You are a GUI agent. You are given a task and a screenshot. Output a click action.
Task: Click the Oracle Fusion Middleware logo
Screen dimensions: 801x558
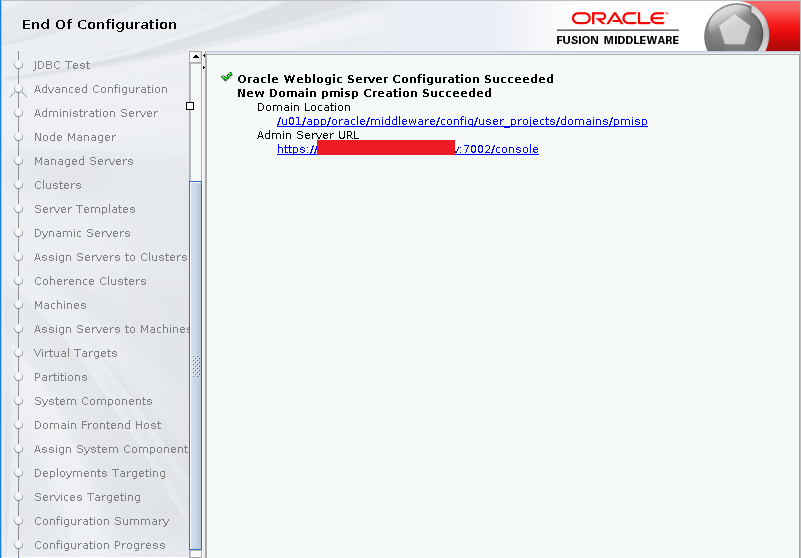tap(618, 27)
